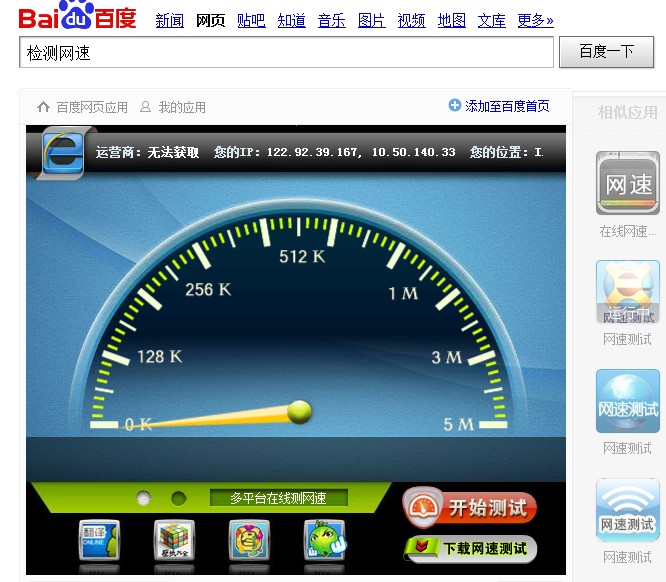Open 我的应用 link
The height and width of the screenshot is (582, 666).
click(x=182, y=107)
